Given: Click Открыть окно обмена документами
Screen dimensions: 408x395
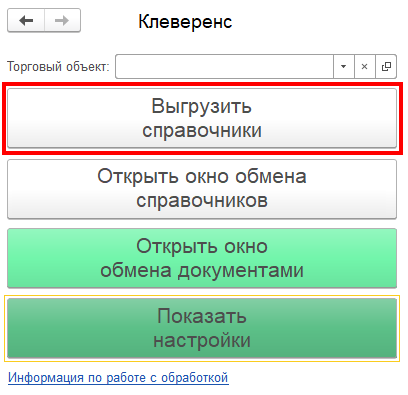Looking at the screenshot, I should [202, 258].
